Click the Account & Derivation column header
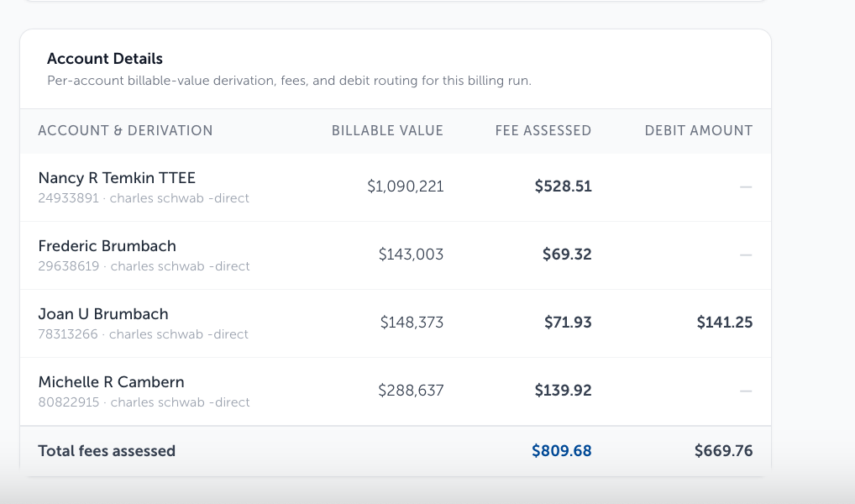 click(125, 131)
